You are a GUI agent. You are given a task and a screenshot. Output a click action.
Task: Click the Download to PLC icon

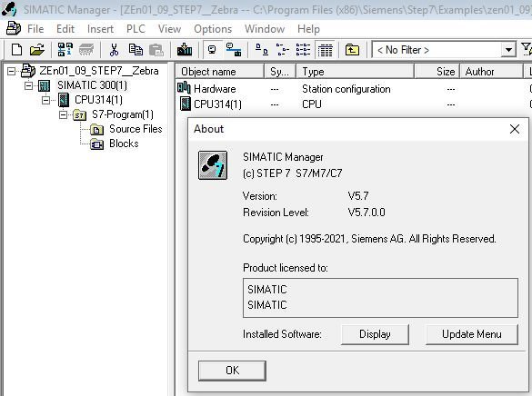click(185, 50)
